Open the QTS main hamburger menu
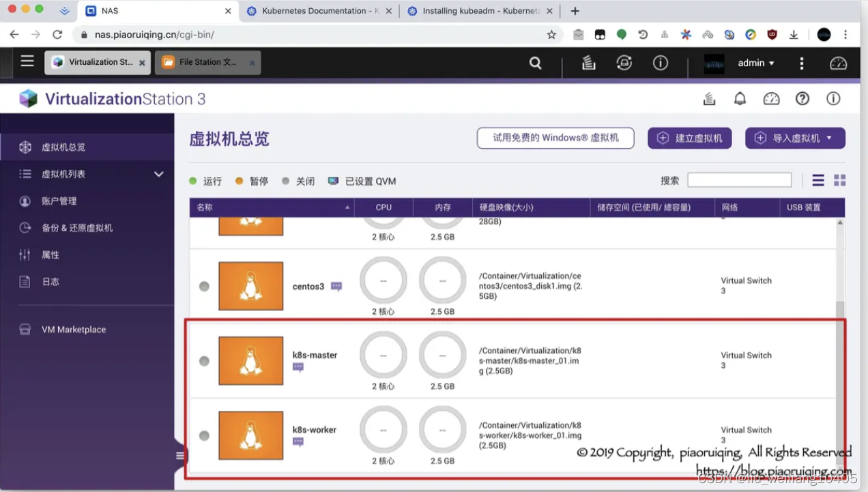The height and width of the screenshot is (492, 868). pos(27,61)
